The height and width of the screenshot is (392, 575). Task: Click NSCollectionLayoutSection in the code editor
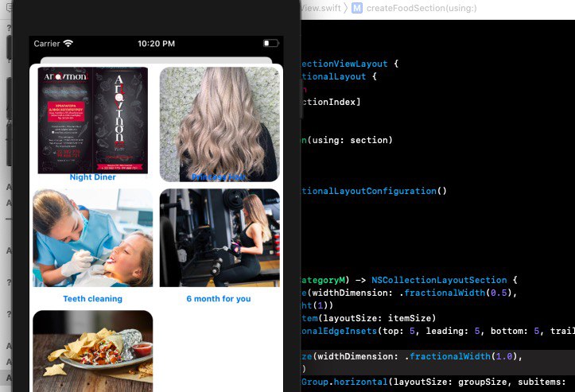click(439, 280)
